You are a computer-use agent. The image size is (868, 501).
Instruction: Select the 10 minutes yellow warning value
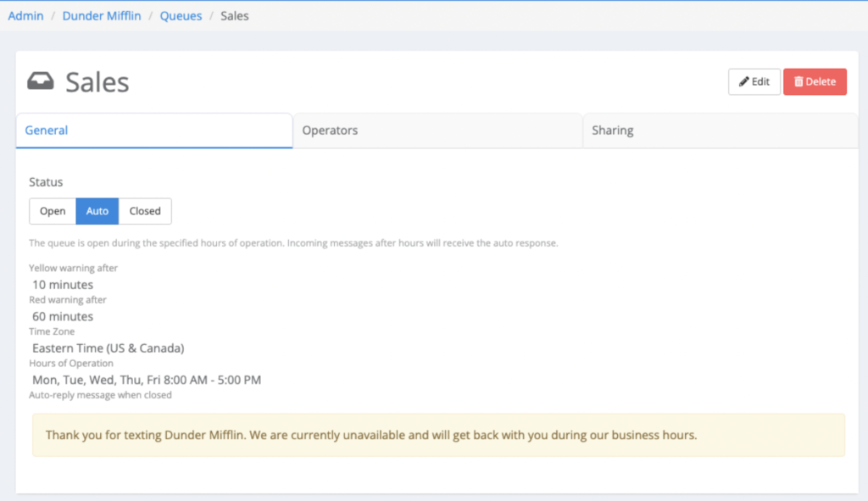tap(63, 285)
